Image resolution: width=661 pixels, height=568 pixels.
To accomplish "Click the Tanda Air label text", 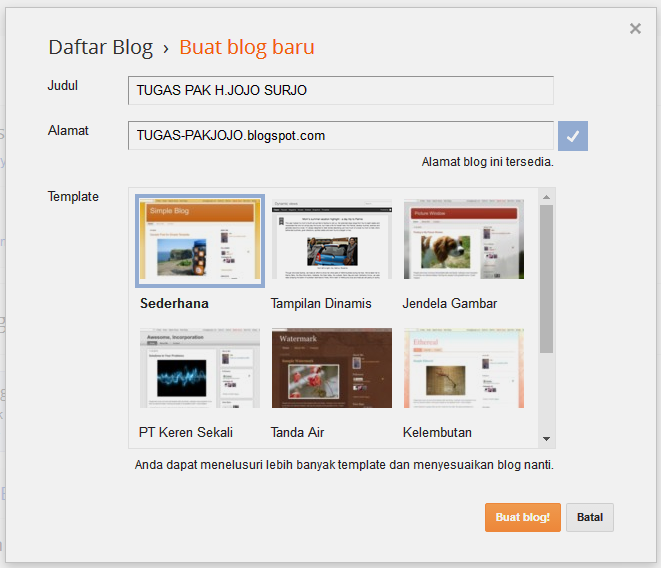I will (297, 433).
